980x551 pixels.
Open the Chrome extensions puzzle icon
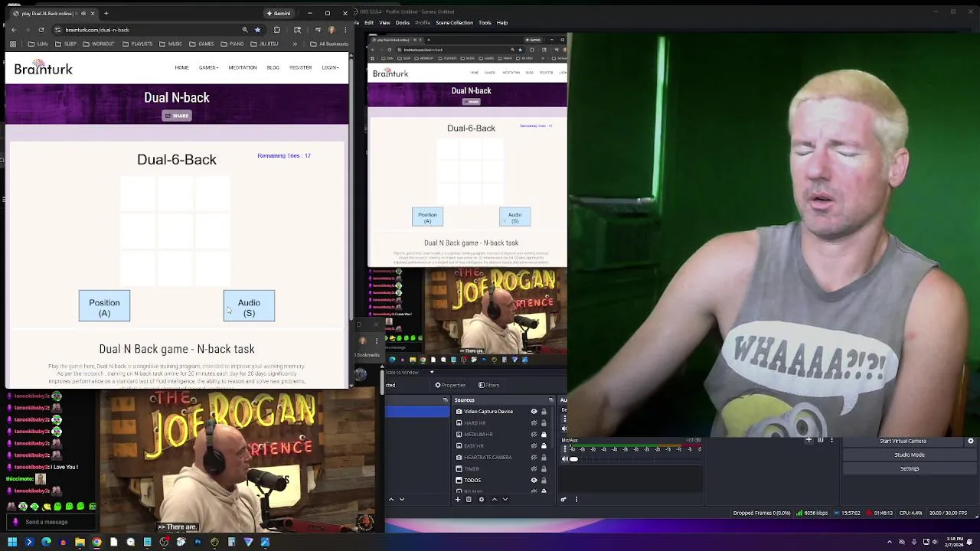276,30
